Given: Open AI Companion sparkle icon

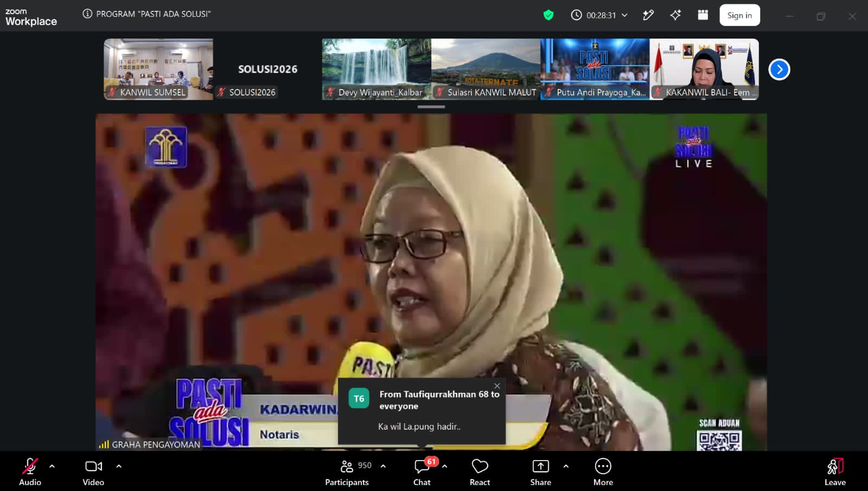Looking at the screenshot, I should pos(675,15).
